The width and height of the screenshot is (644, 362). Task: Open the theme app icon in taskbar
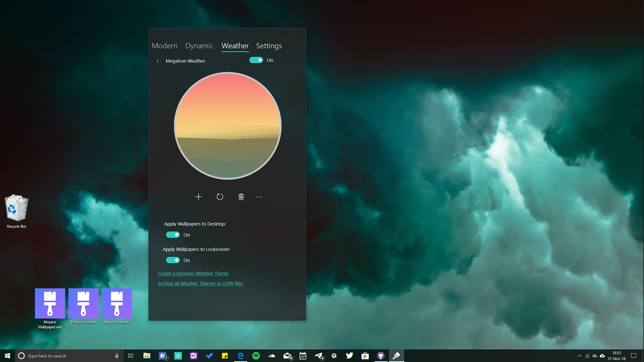pos(396,356)
